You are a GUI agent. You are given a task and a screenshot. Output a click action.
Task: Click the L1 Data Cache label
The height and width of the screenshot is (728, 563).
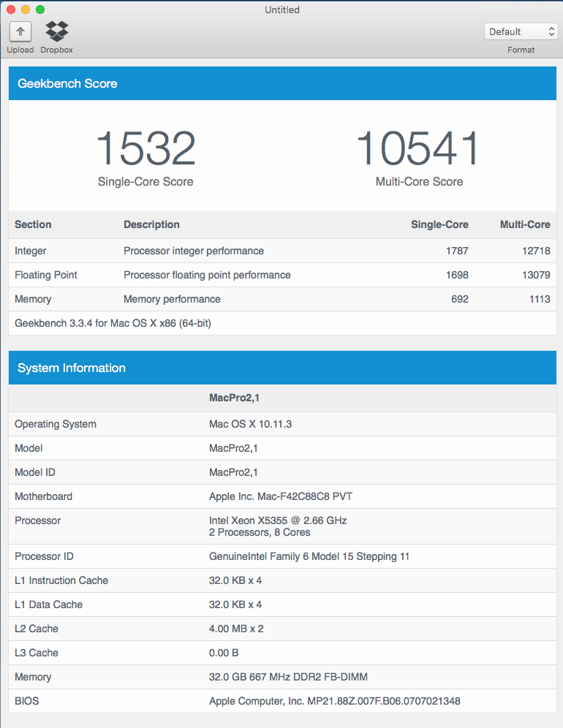(x=49, y=605)
